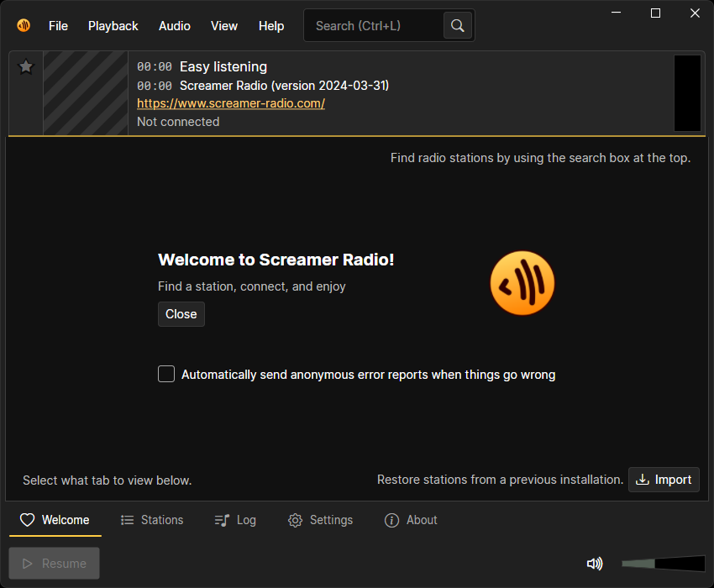The height and width of the screenshot is (588, 714).
Task: Open the Help menu
Action: click(271, 26)
